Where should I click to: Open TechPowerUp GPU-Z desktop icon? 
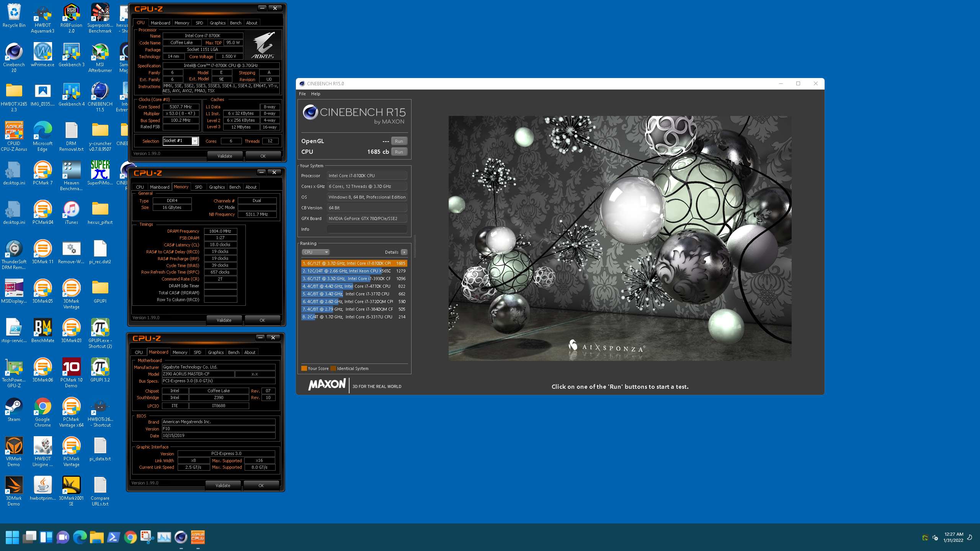point(14,373)
